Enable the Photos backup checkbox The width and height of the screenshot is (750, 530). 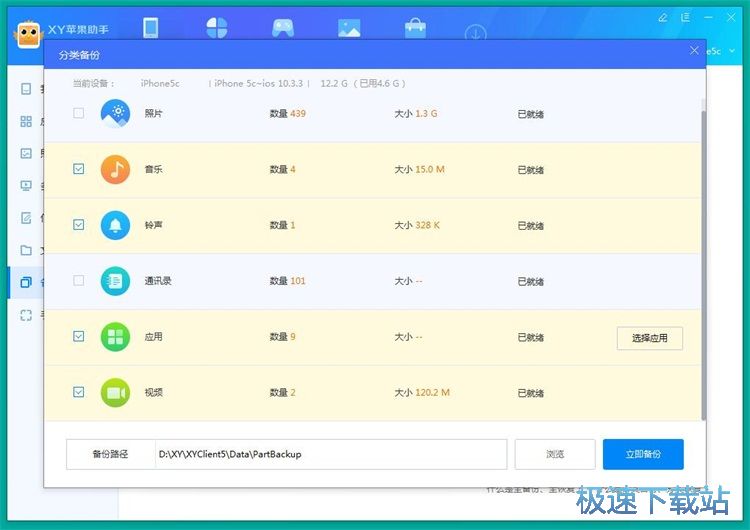click(x=79, y=113)
